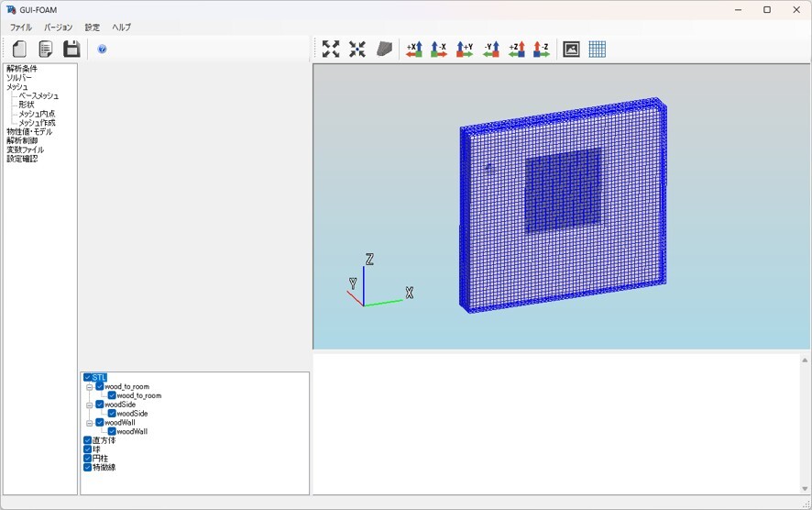
Task: Set view to +Y direction
Action: click(465, 50)
